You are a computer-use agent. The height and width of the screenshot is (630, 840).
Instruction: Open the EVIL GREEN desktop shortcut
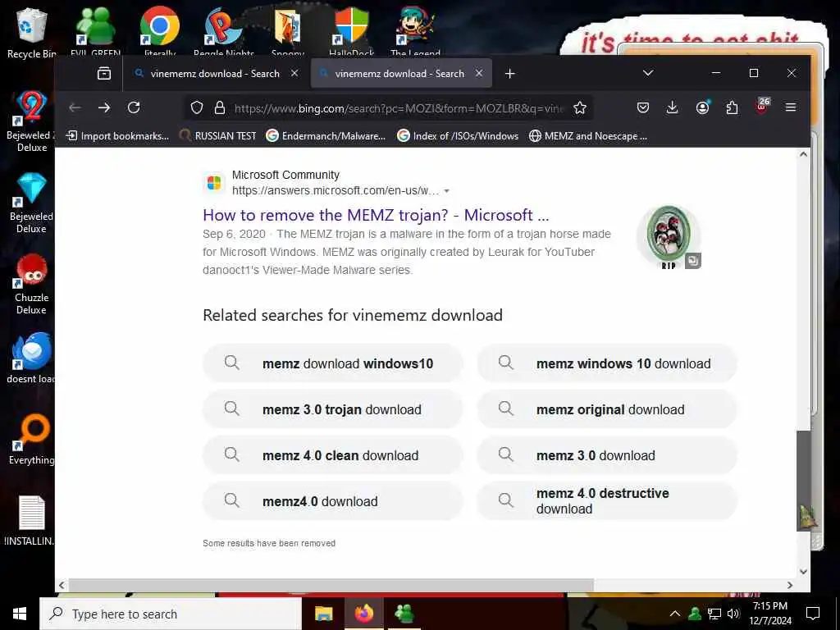tap(95, 31)
